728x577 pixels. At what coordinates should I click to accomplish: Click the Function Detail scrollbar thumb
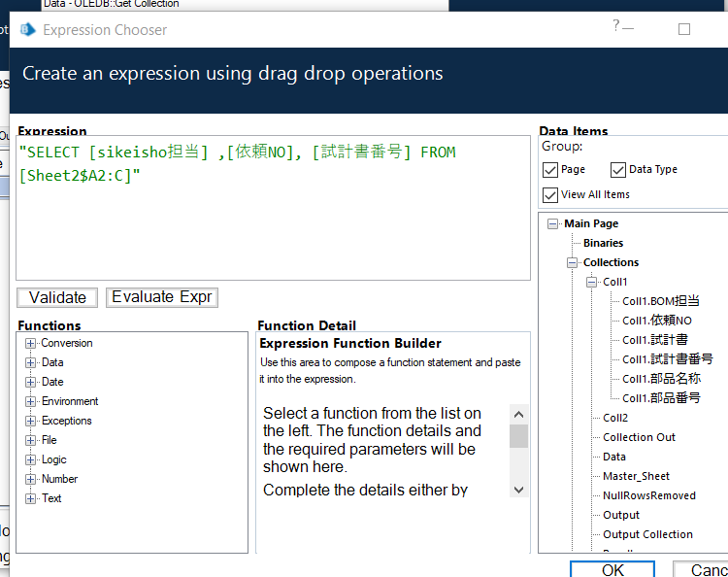pyautogui.click(x=519, y=436)
